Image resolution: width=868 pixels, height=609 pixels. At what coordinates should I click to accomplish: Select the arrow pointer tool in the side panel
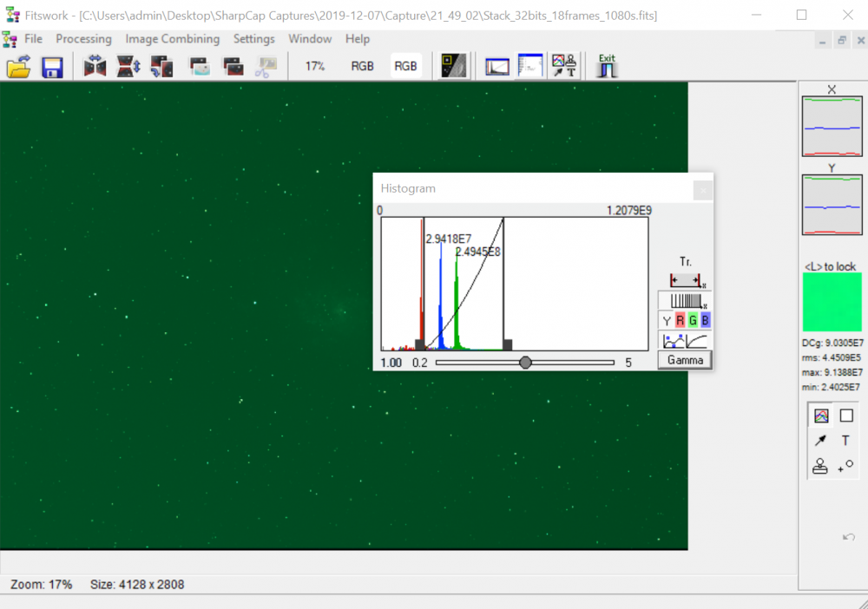click(820, 441)
